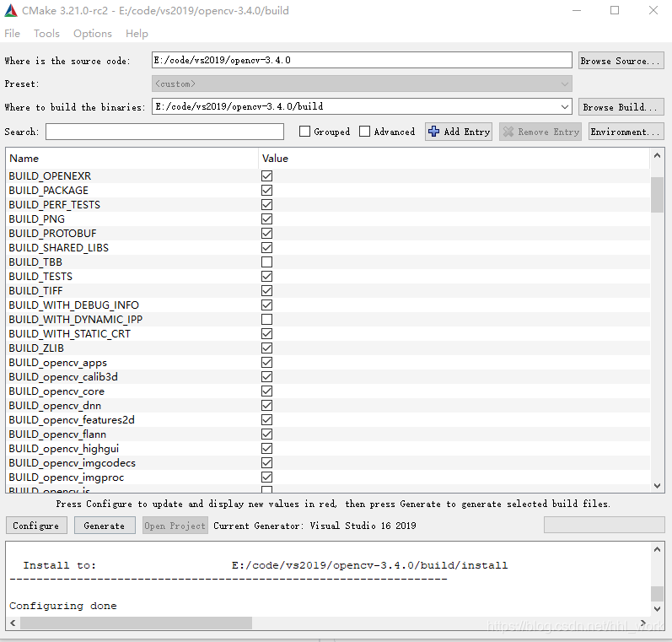The width and height of the screenshot is (672, 642).
Task: Select the BUILD_opencv_core row name
Action: pyautogui.click(x=56, y=391)
